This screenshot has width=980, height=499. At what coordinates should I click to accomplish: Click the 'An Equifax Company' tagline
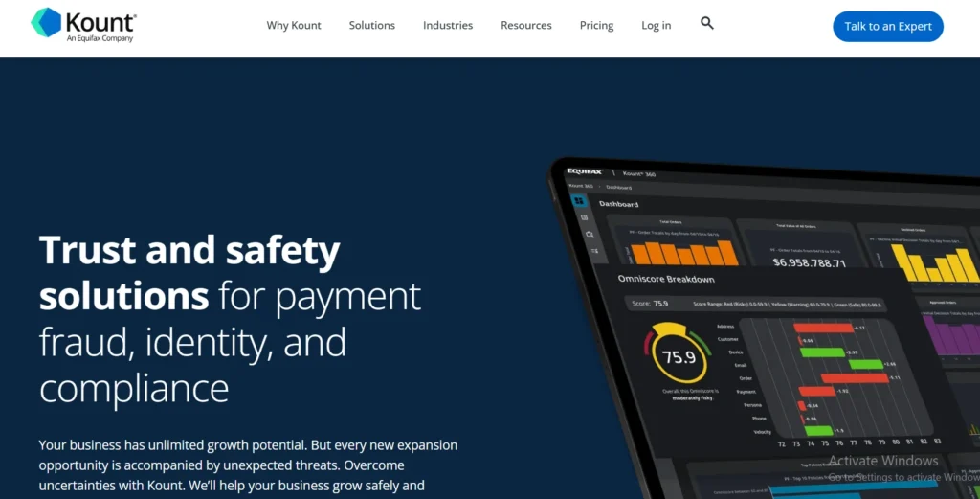[100, 38]
